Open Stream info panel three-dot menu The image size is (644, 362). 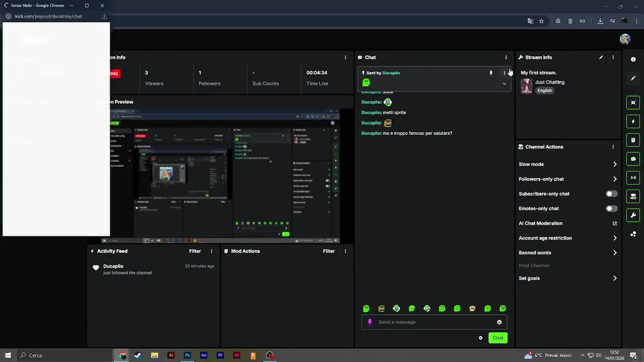click(613, 57)
